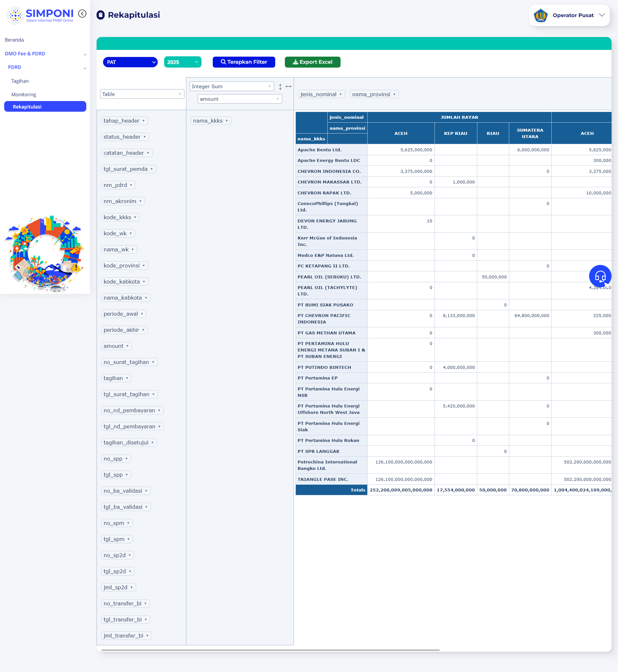Viewport: 618px width, 672px height.
Task: Open tgl_surat_tagihan attribute filter
Action: pos(154,395)
